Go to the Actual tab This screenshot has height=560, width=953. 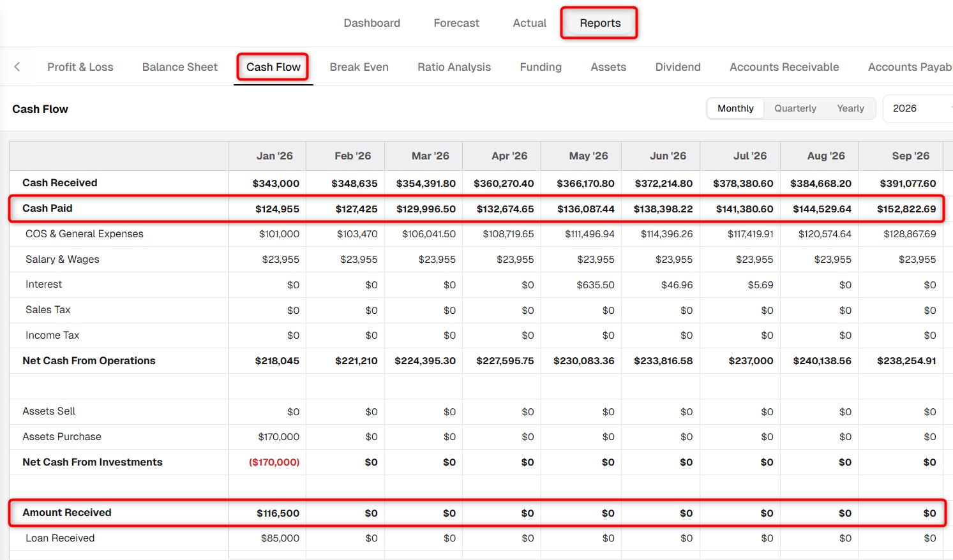(x=530, y=23)
